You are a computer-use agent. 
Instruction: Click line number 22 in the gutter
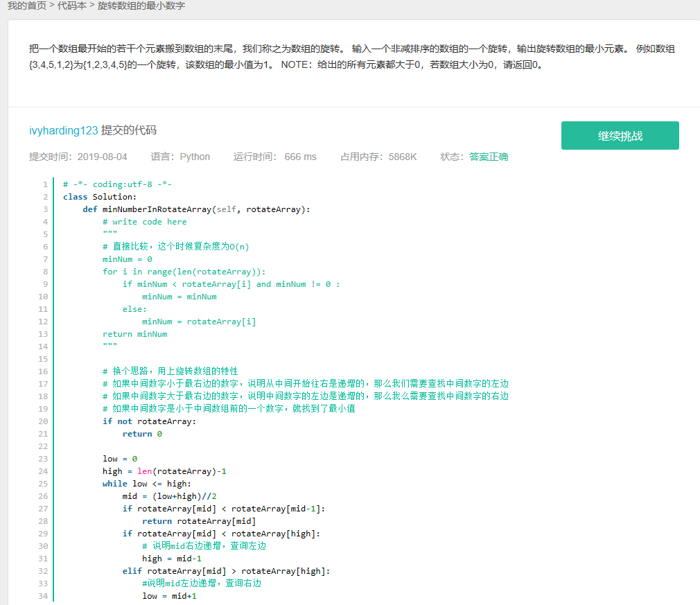point(43,446)
